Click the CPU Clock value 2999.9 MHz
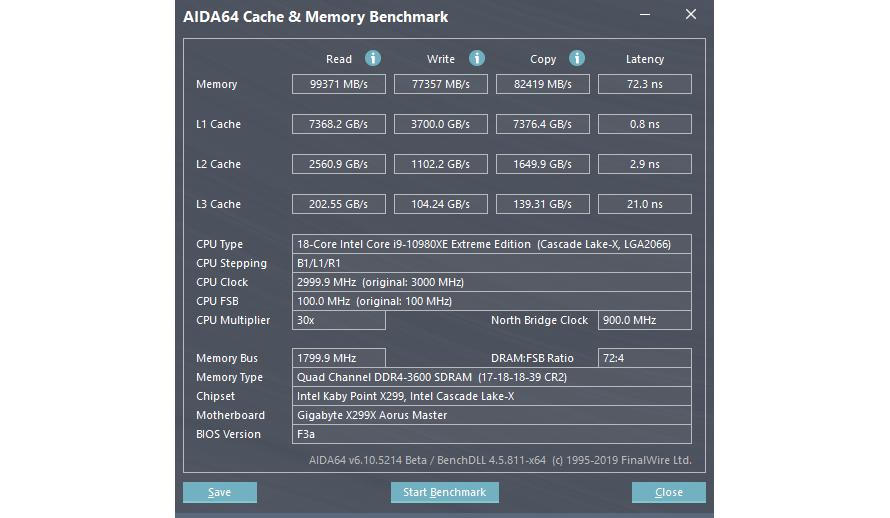The image size is (890, 518). (x=492, y=282)
